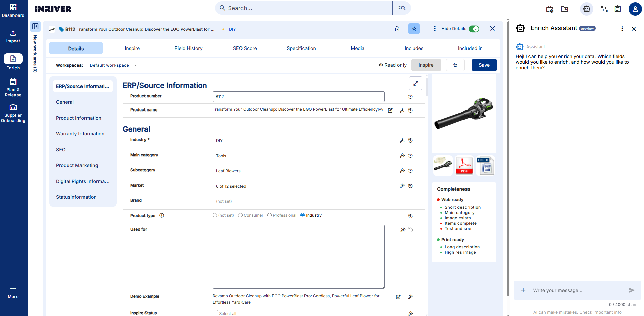Click the send message arrow icon
The image size is (644, 316).
pos(632,290)
